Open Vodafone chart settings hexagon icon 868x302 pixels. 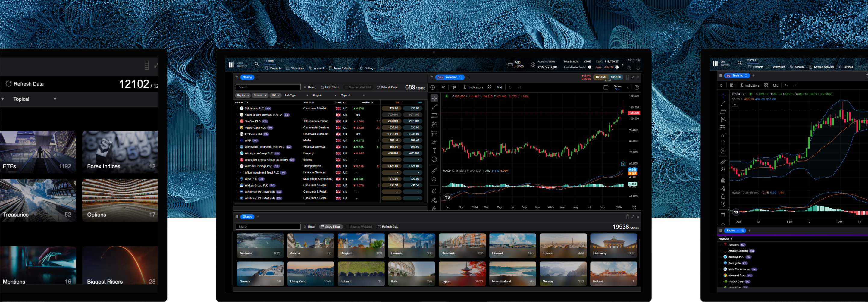pos(637,87)
